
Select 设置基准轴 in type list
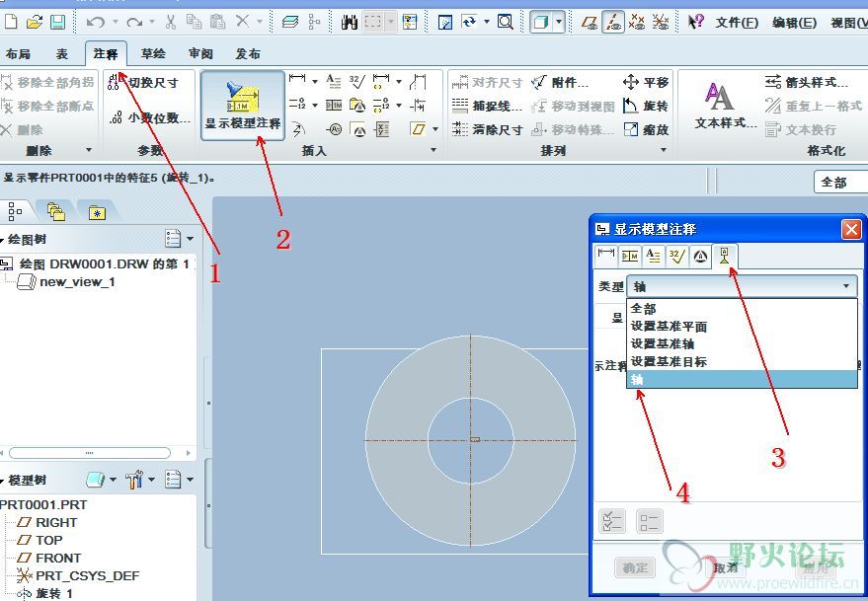[x=742, y=343]
